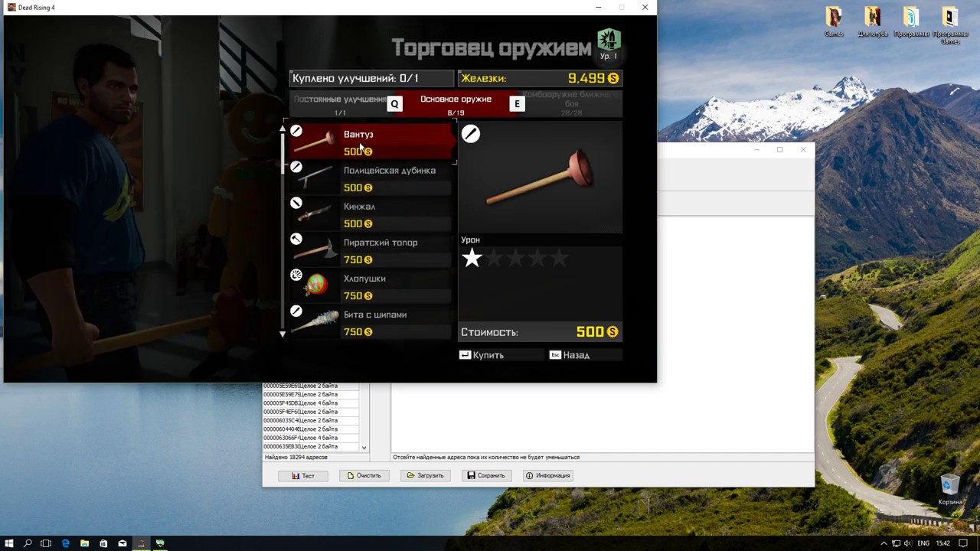Click the vendor level emblem Ур. 1
Viewport: 980px width, 551px height.
coord(609,44)
